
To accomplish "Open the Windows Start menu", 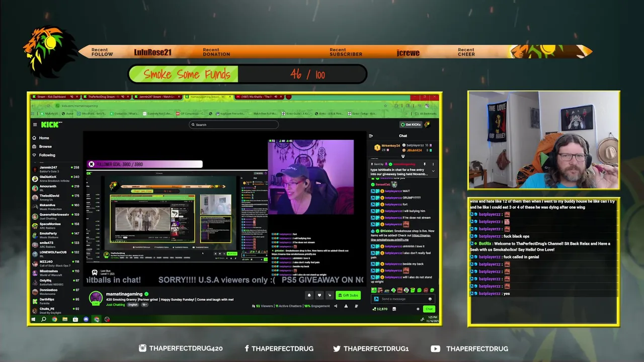I will (x=34, y=319).
